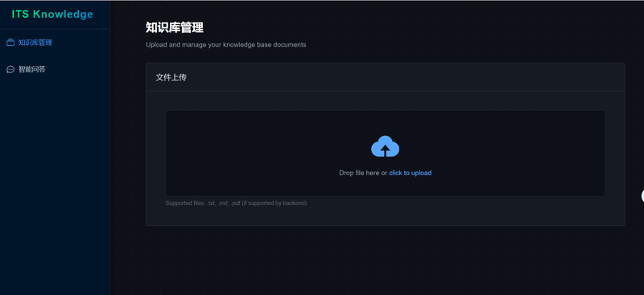644x295 pixels.
Task: Click the partially visible white circle at right edge
Action: pyautogui.click(x=642, y=196)
